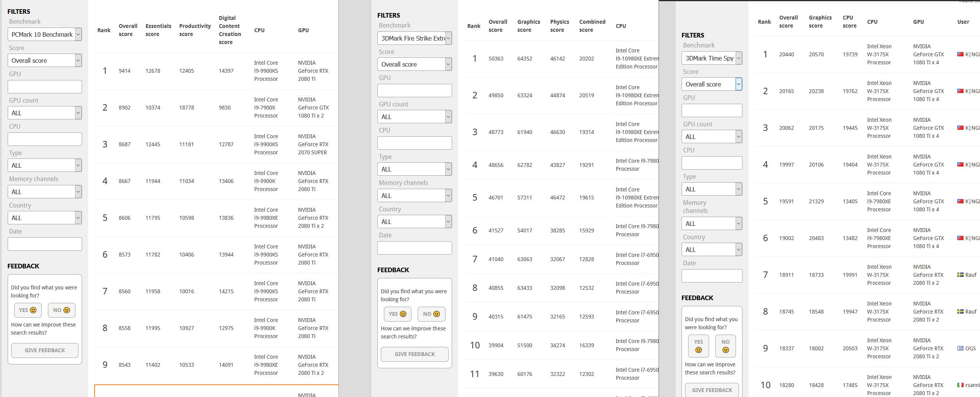Sort by Digital Content Creation score header
Viewport: 980px width, 397px height.
tap(230, 30)
